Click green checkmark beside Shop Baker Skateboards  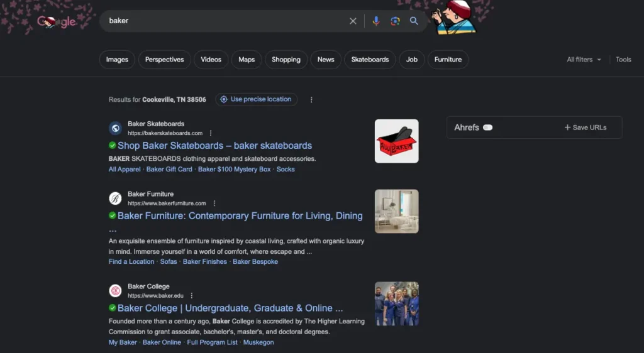(x=112, y=145)
